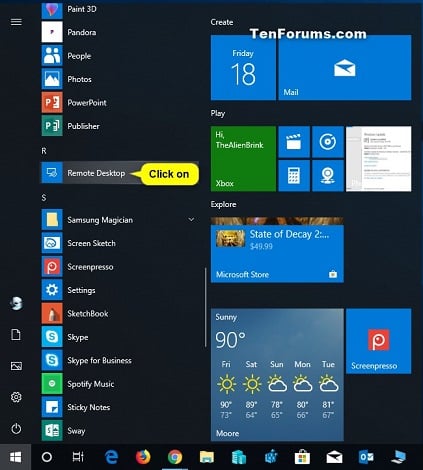Open Samsung Magician folder entry
Image resolution: width=423 pixels, height=470 pixels.
tap(120, 220)
